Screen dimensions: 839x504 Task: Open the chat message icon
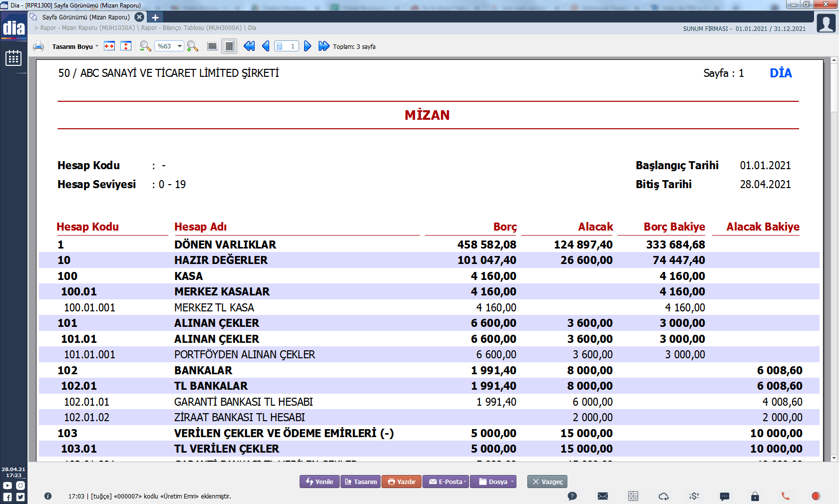tap(725, 496)
